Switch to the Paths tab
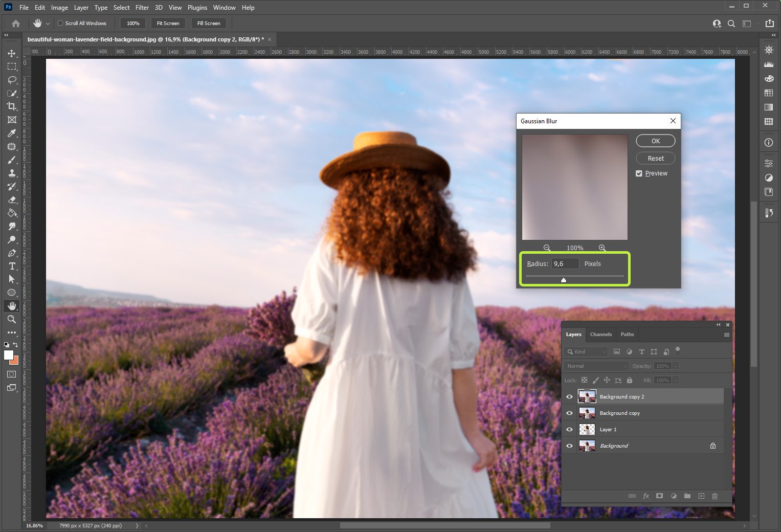Screen dimensions: 781x532 [x=627, y=335]
